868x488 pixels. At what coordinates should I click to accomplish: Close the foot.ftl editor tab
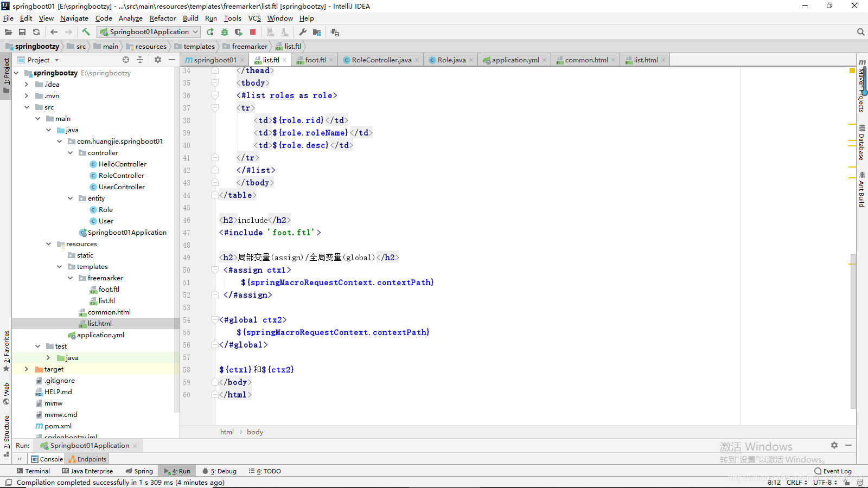coord(331,60)
